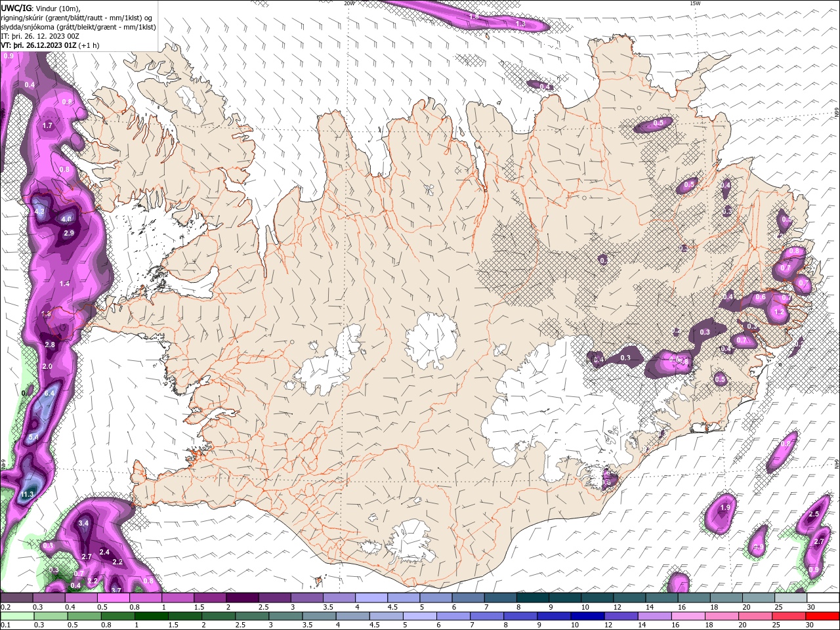Viewport: 840px width, 630px height.
Task: Click the dark blue 10 swatch in lower legend
Action: tap(586, 616)
